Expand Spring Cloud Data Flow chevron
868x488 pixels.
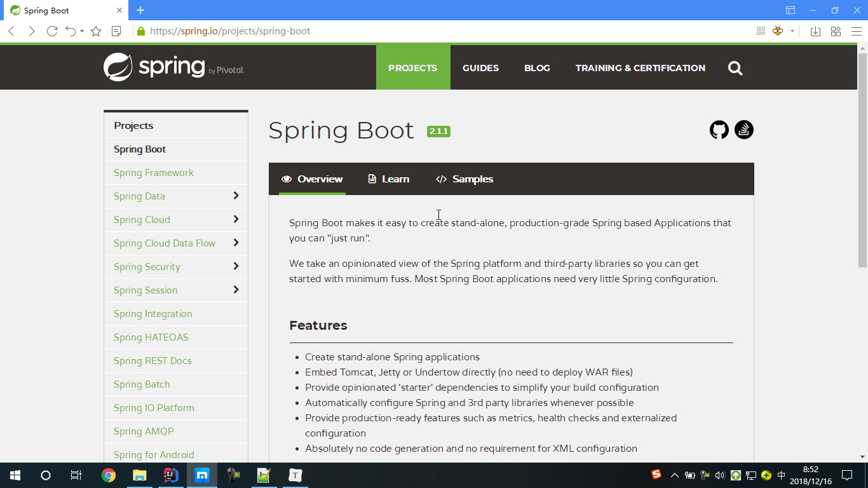click(236, 243)
